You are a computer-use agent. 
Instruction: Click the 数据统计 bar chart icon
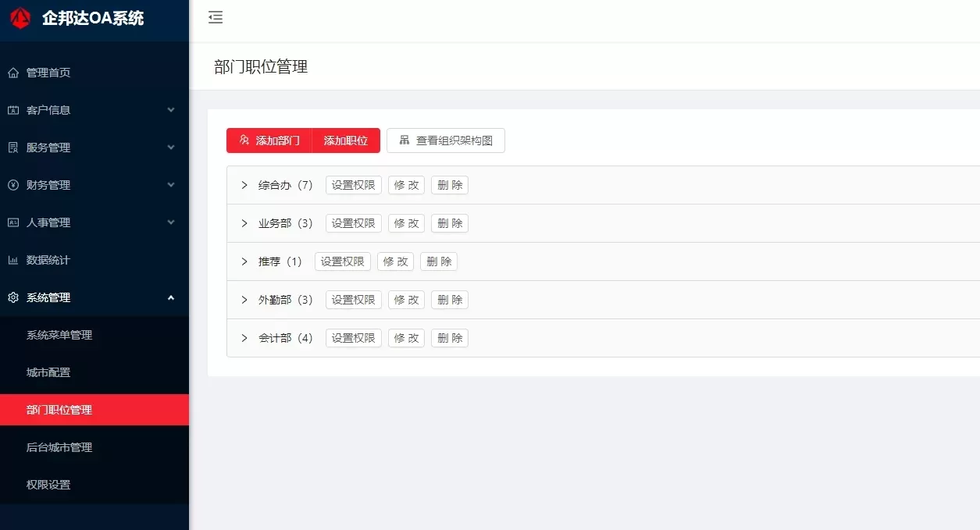click(x=13, y=260)
